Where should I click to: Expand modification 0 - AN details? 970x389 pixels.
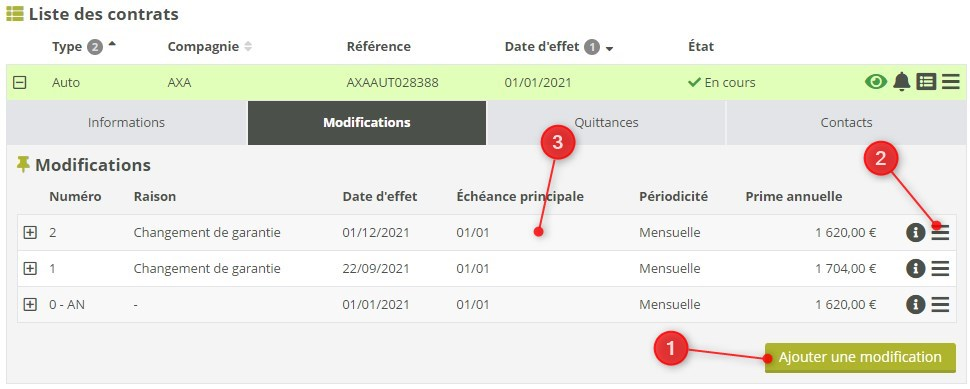pyautogui.click(x=30, y=304)
